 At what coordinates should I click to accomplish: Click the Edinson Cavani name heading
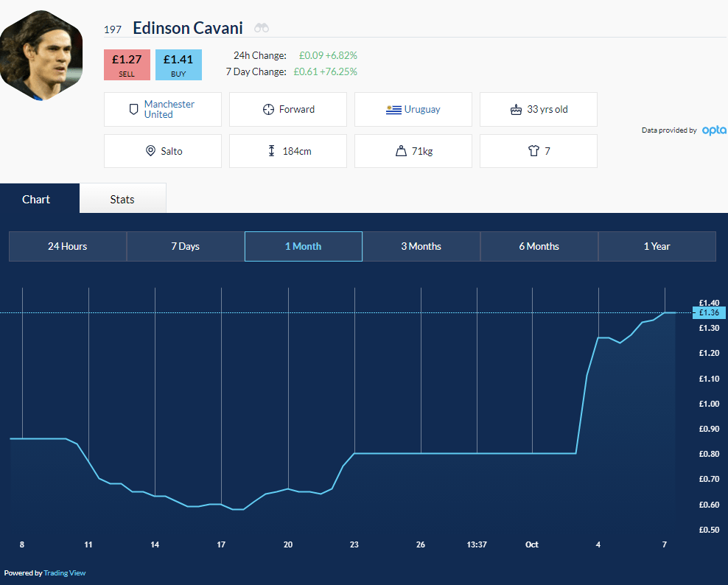click(x=188, y=28)
